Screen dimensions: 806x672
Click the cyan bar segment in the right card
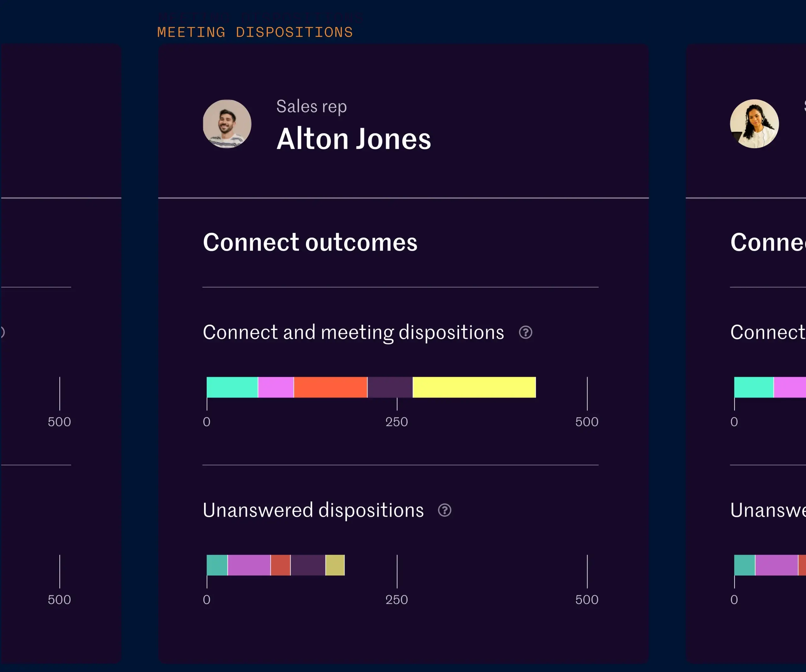click(x=754, y=387)
